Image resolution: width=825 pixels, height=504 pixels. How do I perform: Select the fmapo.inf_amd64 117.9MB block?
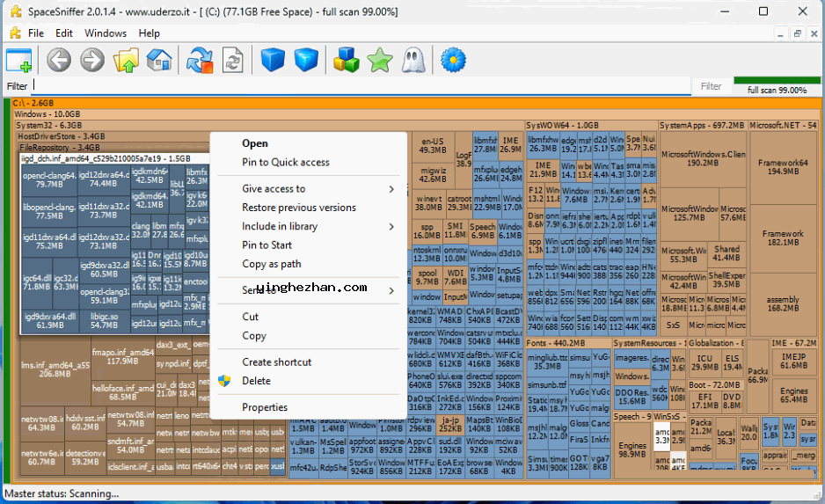pos(122,357)
